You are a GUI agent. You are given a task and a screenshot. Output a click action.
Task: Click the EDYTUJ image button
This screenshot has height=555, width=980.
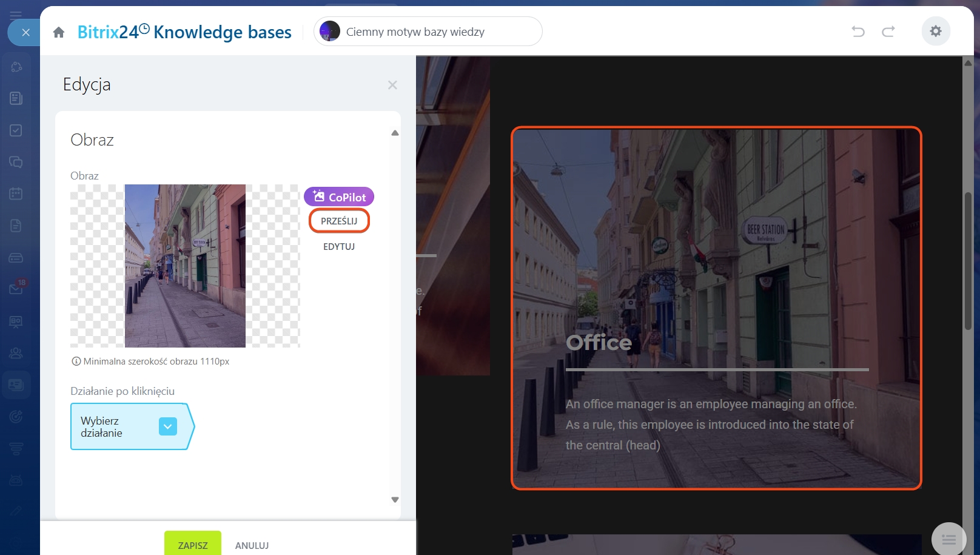pos(339,247)
